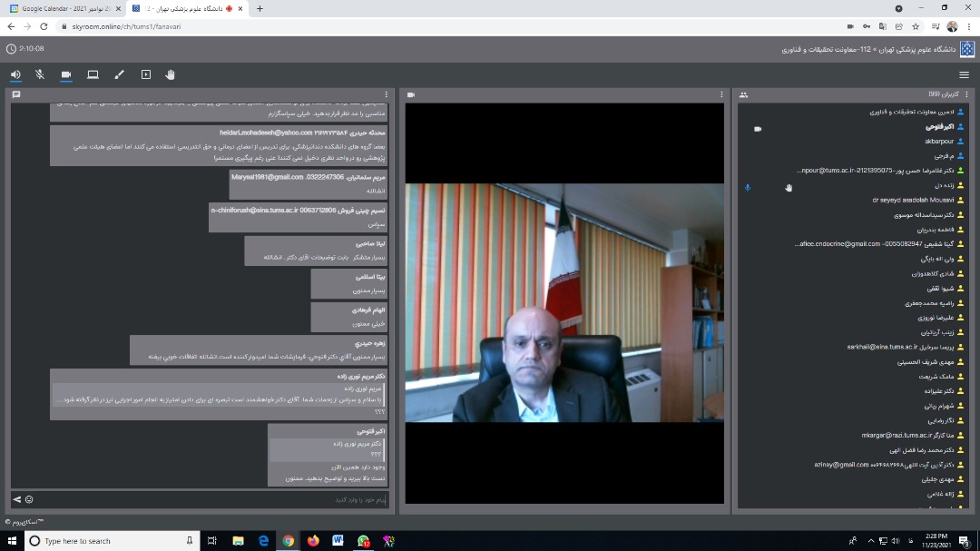Open the whiteboard brush tool

(119, 74)
